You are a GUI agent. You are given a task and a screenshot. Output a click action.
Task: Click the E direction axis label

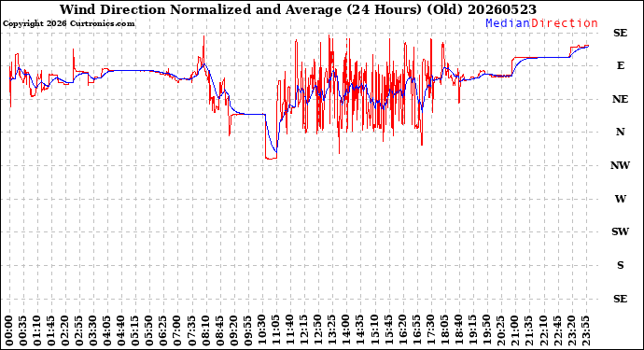(620, 65)
